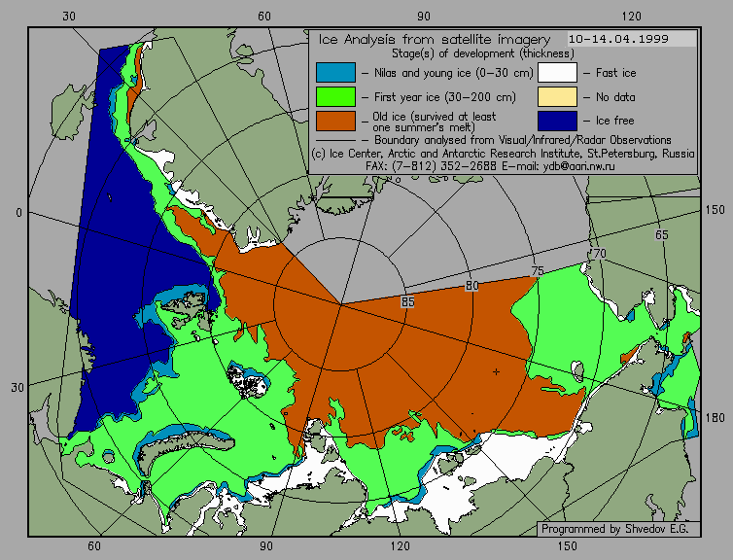Click the 'First year ice (30-200 cm)' label
Screen dimensions: 733x560
(x=445, y=97)
